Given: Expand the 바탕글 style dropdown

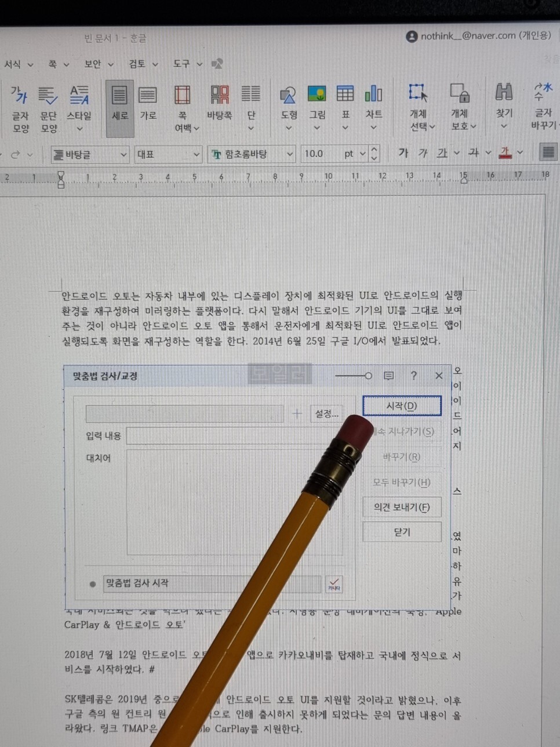Looking at the screenshot, I should pyautogui.click(x=123, y=154).
